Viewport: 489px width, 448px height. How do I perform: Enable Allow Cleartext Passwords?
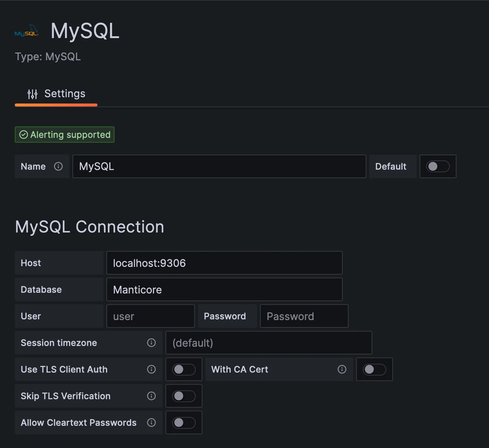(184, 422)
